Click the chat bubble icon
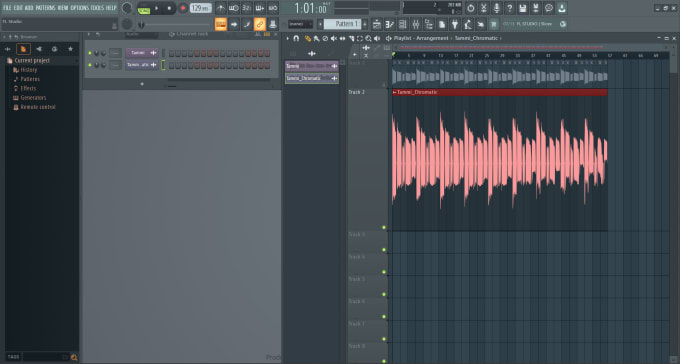Image resolution: width=680 pixels, height=364 pixels. (x=549, y=8)
